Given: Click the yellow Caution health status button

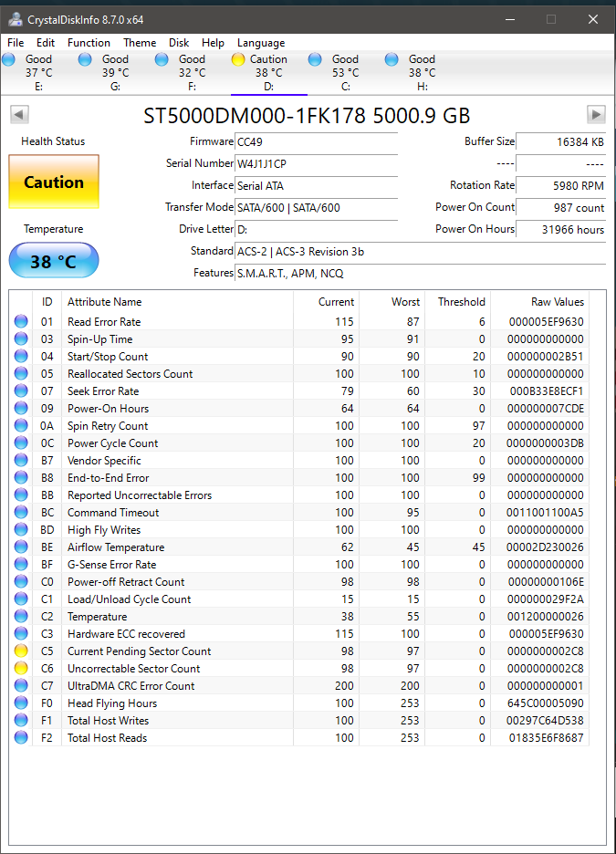Looking at the screenshot, I should coord(54,182).
